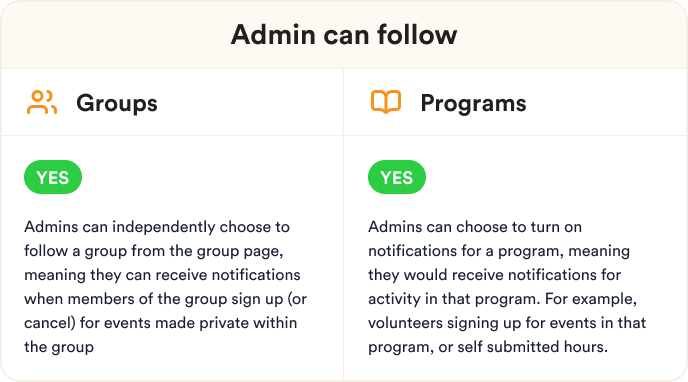Select the green YES badge under Groups
The height and width of the screenshot is (382, 688).
pyautogui.click(x=53, y=177)
